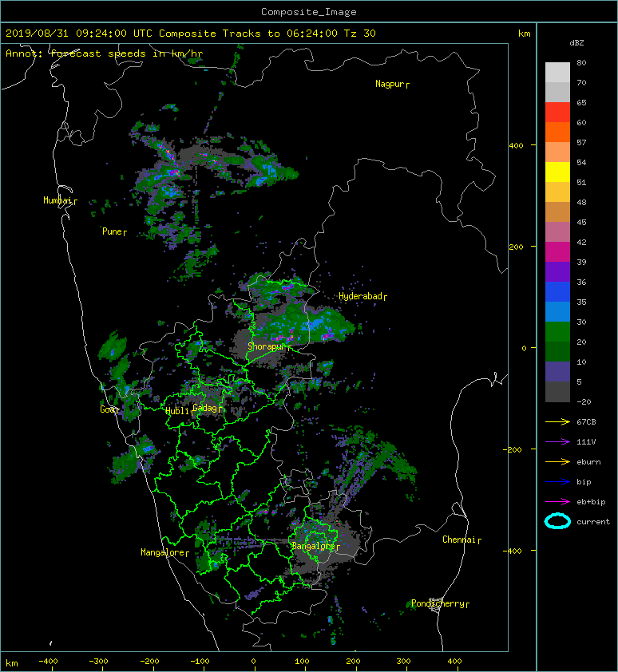Click the current legend label
Viewport: 618px width, 672px height.
pyautogui.click(x=593, y=522)
